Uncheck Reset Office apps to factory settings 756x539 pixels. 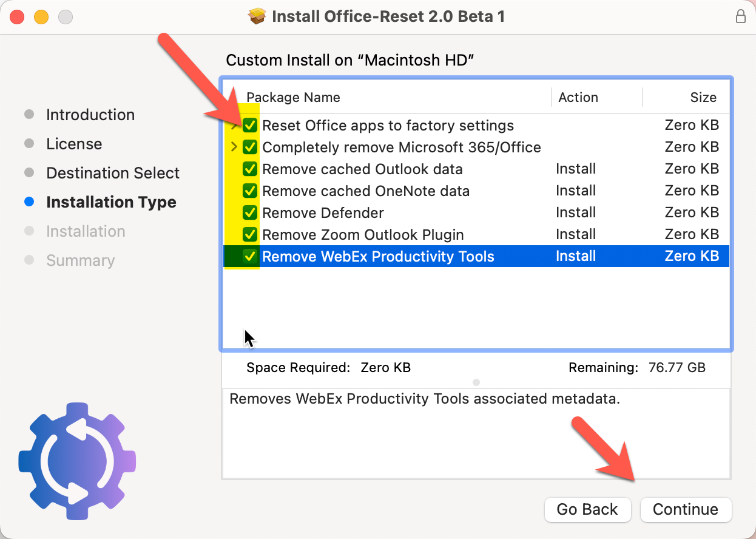click(250, 126)
